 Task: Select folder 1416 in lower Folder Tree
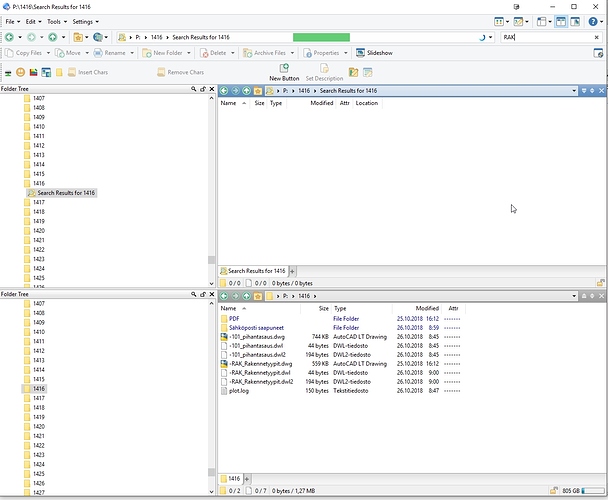click(34, 389)
